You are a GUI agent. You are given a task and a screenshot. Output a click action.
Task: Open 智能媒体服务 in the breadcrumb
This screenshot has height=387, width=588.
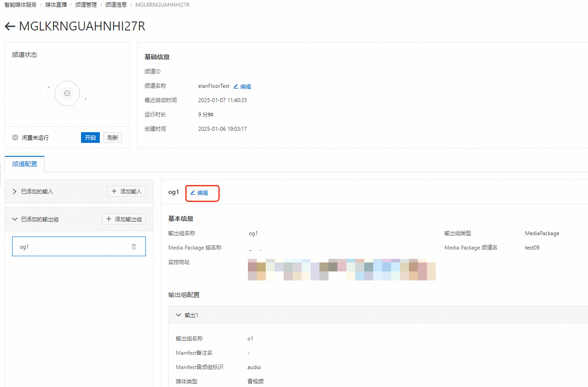pyautogui.click(x=21, y=4)
